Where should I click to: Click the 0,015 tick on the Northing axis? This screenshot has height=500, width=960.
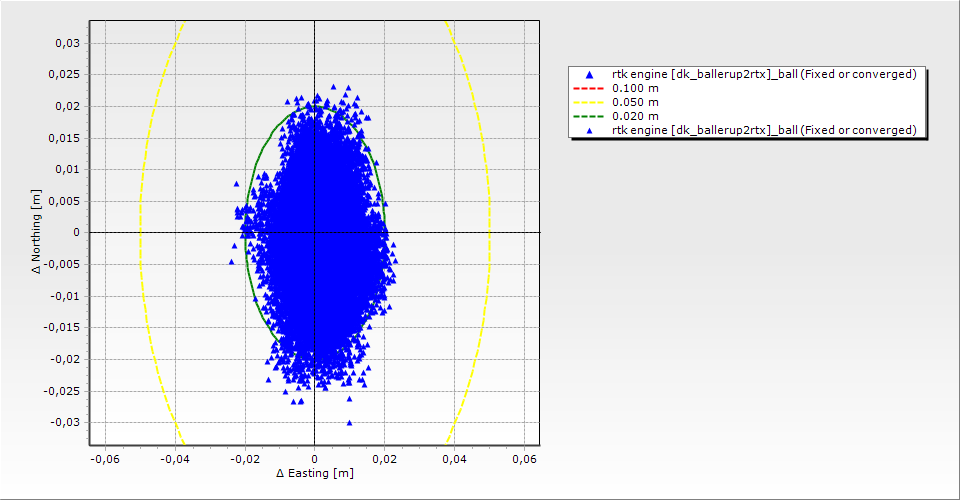click(x=64, y=138)
